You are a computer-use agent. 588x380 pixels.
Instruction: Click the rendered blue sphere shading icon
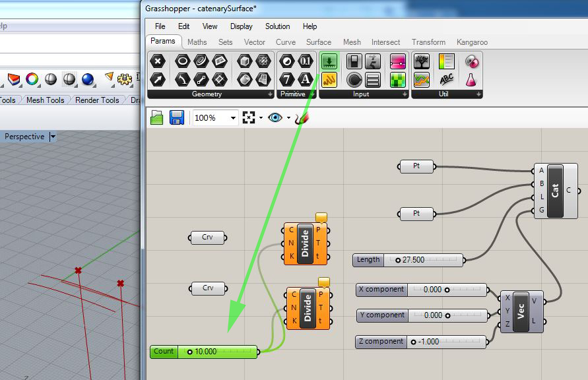click(88, 79)
